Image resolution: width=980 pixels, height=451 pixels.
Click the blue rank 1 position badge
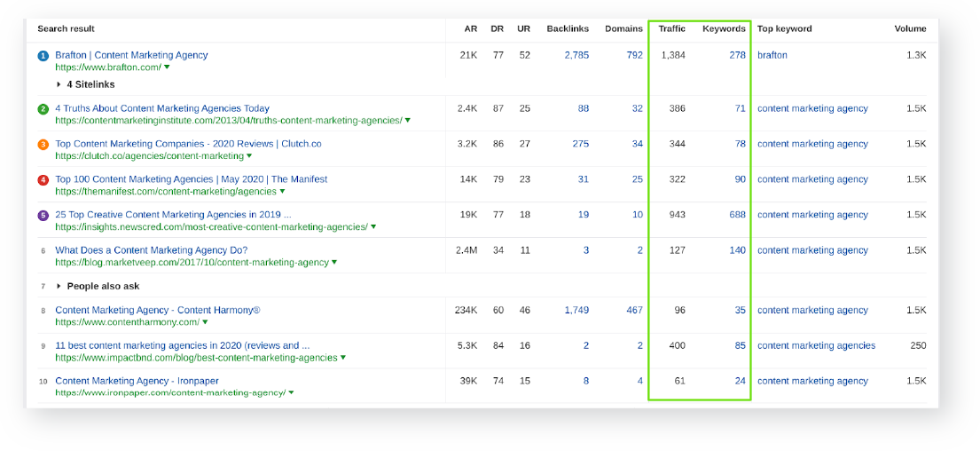click(43, 56)
